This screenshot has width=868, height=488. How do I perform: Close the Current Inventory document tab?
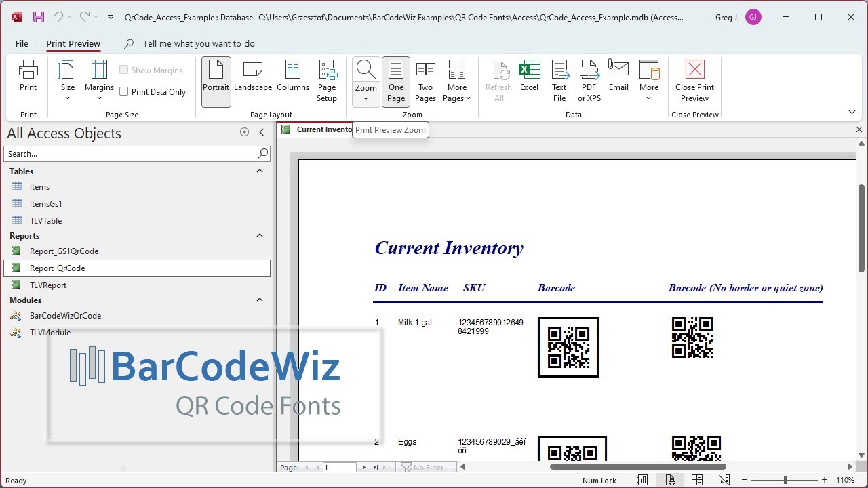859,129
